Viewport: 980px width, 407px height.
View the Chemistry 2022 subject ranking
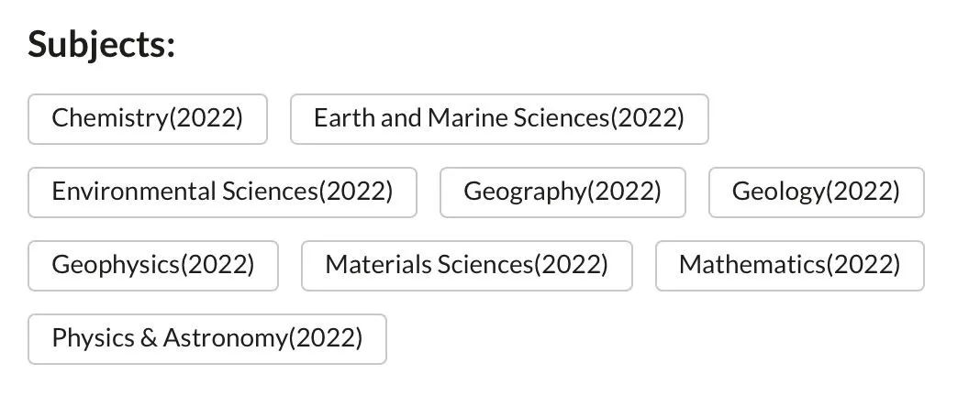click(x=148, y=118)
